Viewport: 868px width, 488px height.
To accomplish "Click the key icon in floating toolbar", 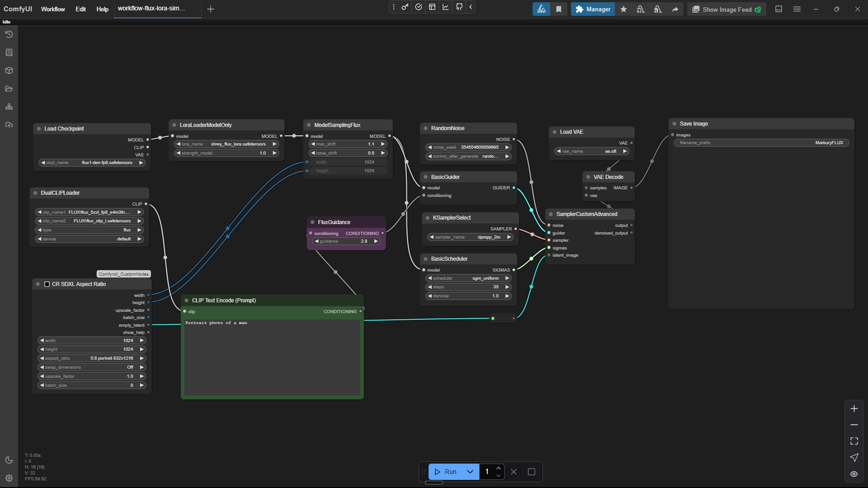I will [x=405, y=7].
